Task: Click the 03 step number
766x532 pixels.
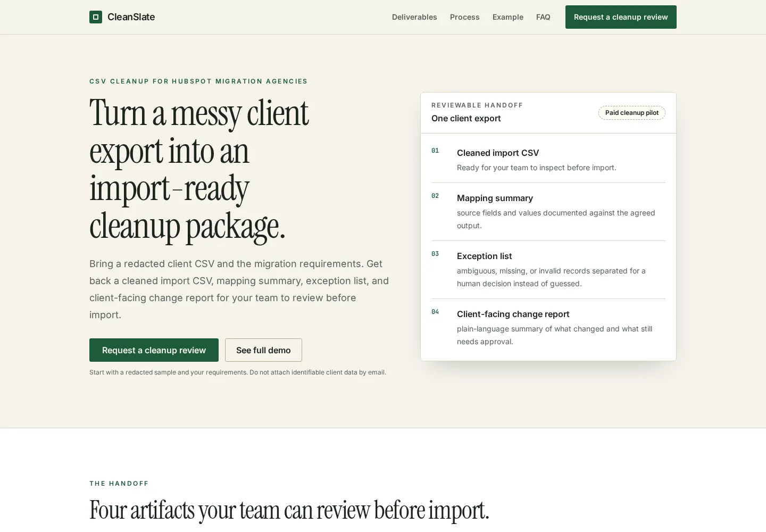Action: point(435,254)
